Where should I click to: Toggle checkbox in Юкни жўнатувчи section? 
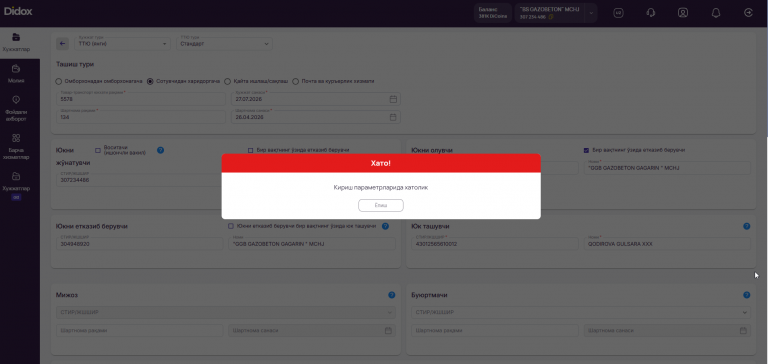coord(251,150)
